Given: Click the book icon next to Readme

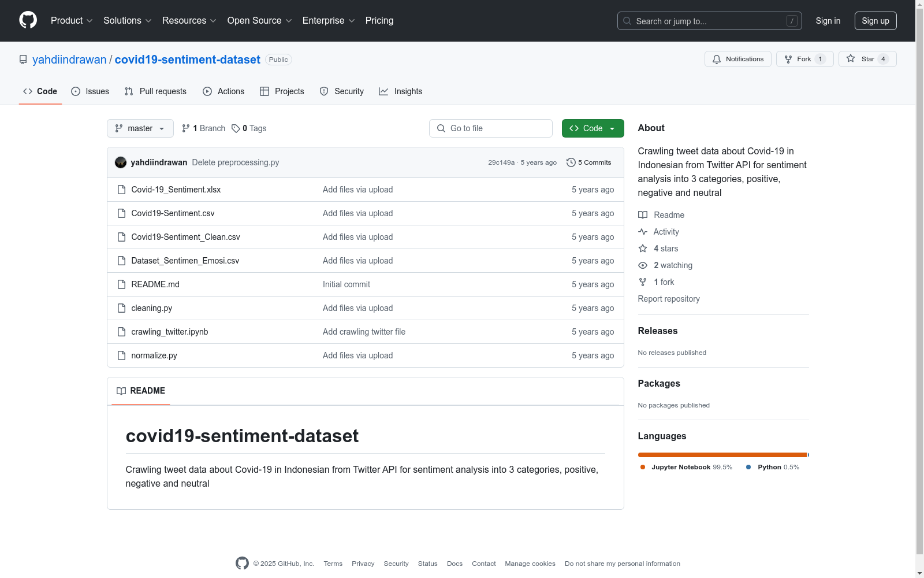Looking at the screenshot, I should pos(643,215).
